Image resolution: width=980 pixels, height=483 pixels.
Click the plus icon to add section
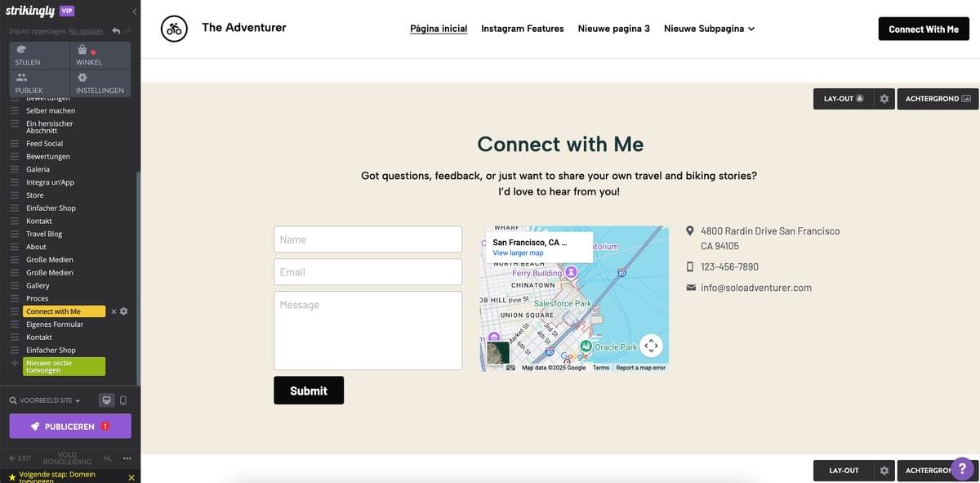coord(14,362)
